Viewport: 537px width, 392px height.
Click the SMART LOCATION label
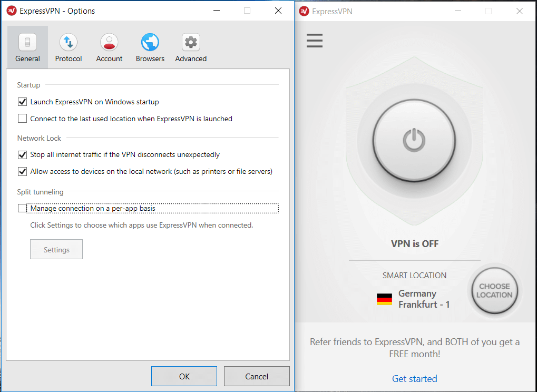coord(414,275)
